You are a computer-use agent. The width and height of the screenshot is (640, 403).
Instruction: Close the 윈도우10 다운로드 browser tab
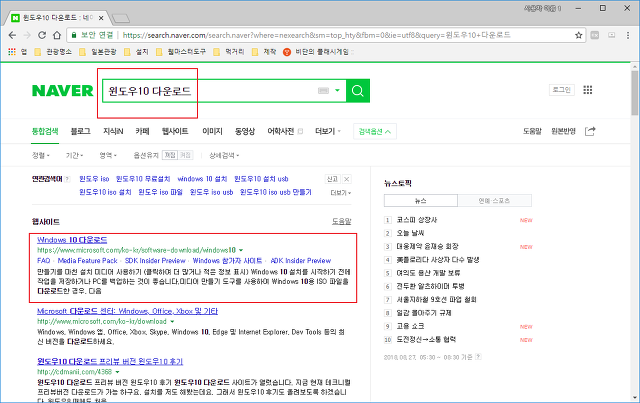pyautogui.click(x=101, y=18)
